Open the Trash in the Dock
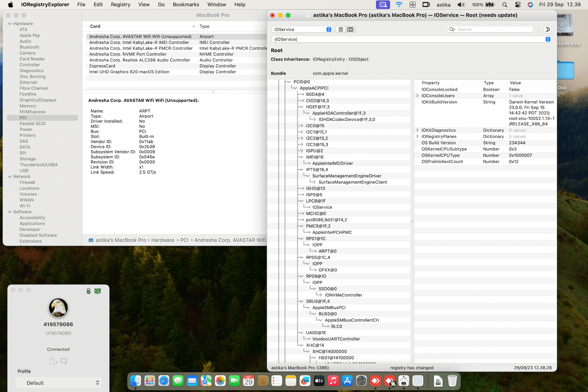 point(452,381)
